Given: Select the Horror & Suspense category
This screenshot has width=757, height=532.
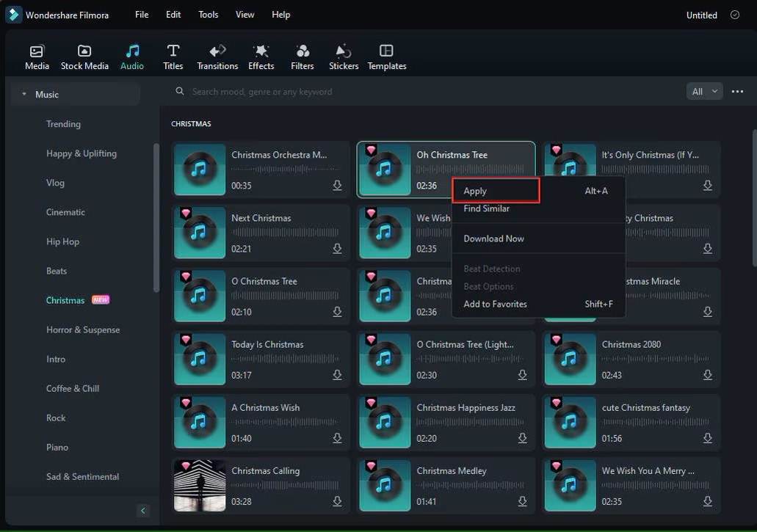Looking at the screenshot, I should (x=82, y=330).
